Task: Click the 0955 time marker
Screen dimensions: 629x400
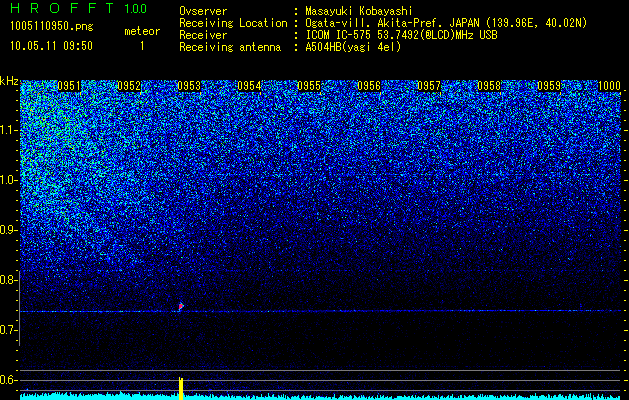Action: 309,86
